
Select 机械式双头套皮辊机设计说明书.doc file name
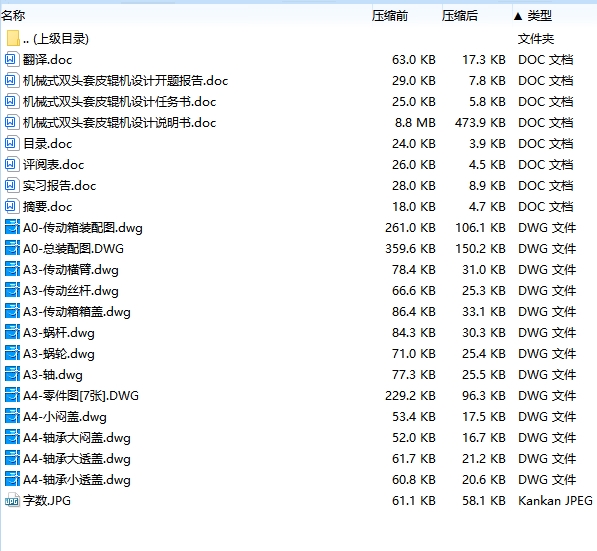tap(119, 123)
